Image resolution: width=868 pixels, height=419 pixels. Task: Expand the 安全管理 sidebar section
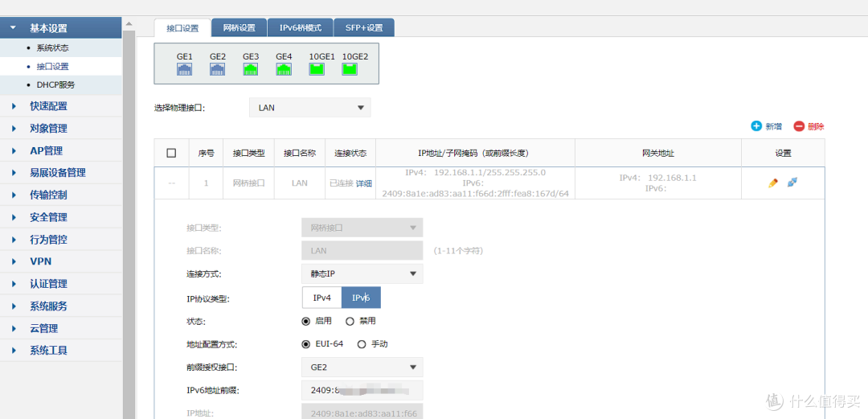click(x=61, y=216)
